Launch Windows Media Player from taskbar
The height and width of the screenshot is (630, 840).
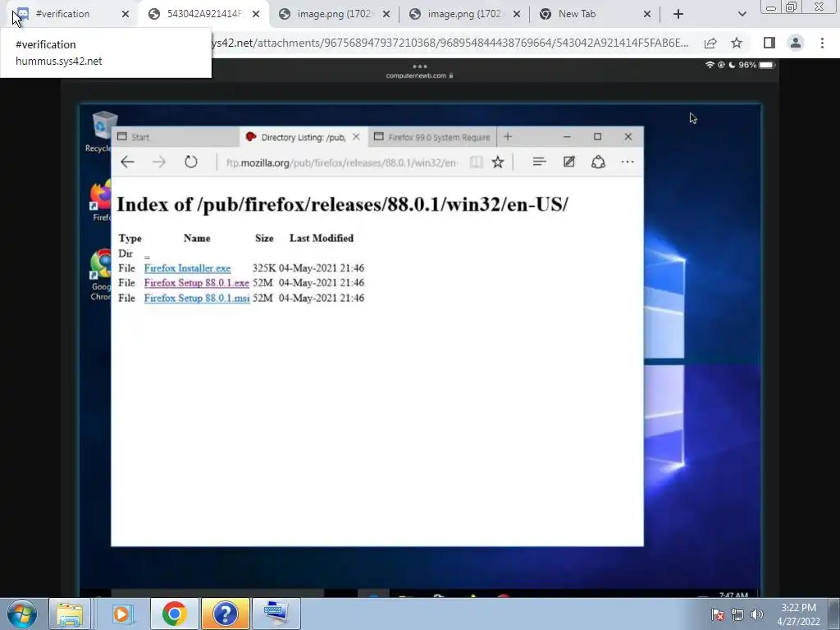click(x=121, y=614)
